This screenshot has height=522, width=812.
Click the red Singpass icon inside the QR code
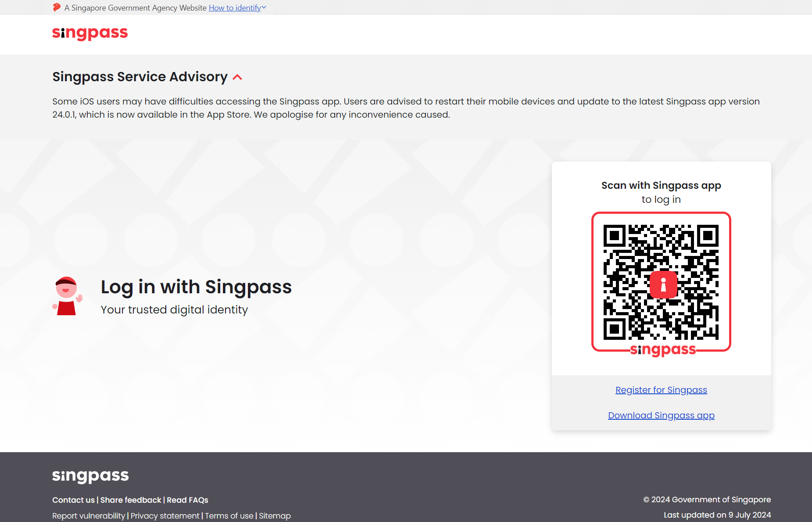tap(663, 284)
